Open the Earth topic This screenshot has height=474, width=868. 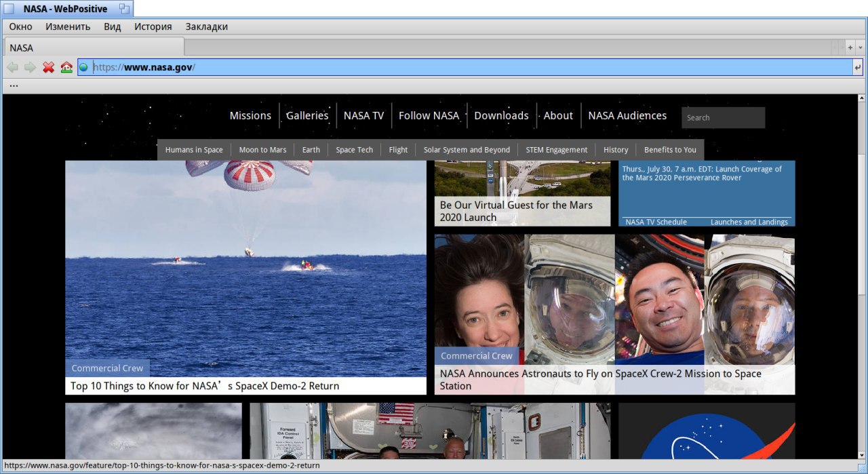[311, 150]
